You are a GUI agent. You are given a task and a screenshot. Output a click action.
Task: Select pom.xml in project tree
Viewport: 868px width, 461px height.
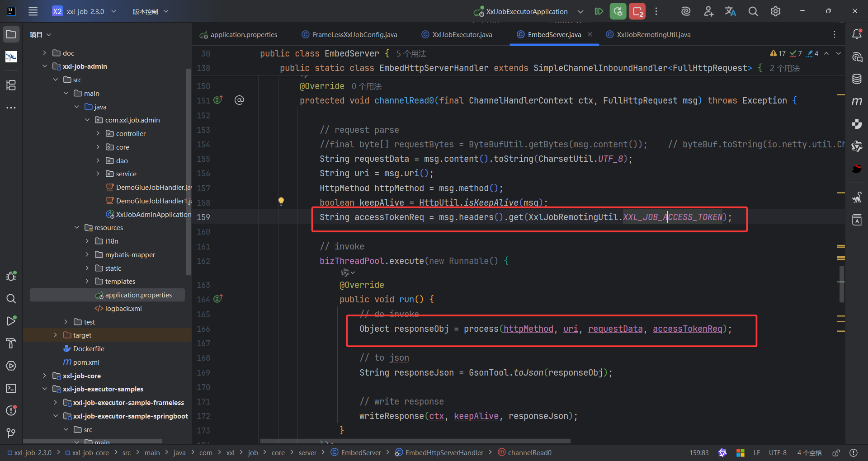[x=81, y=362]
